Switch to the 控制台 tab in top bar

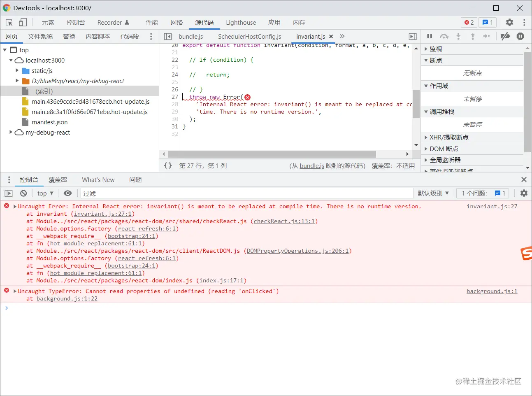pos(76,23)
